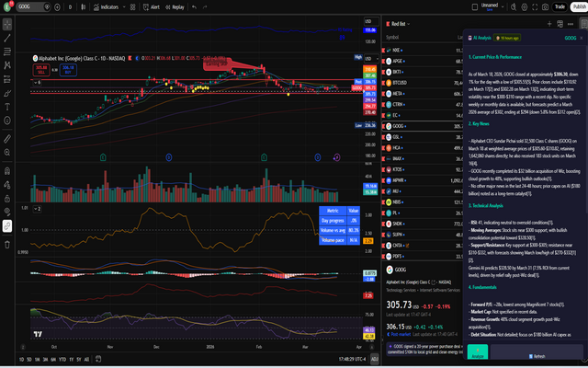The height and width of the screenshot is (368, 588).
Task: Set the chart range to 1M
Action: click(37, 360)
